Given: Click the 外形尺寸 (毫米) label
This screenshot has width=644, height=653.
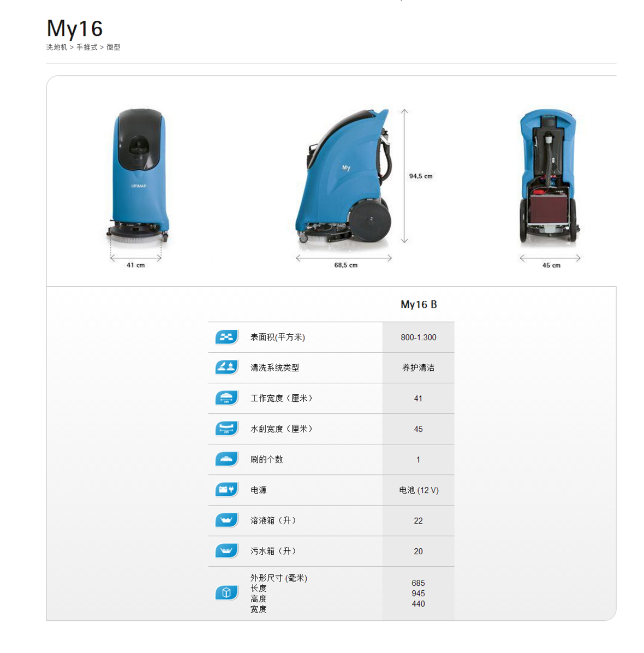Looking at the screenshot, I should [x=279, y=578].
